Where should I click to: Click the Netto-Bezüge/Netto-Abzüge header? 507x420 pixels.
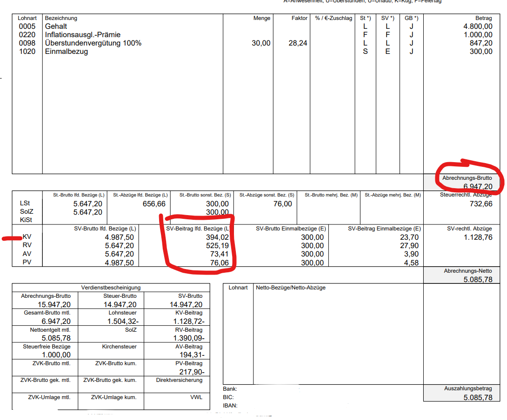(x=291, y=288)
